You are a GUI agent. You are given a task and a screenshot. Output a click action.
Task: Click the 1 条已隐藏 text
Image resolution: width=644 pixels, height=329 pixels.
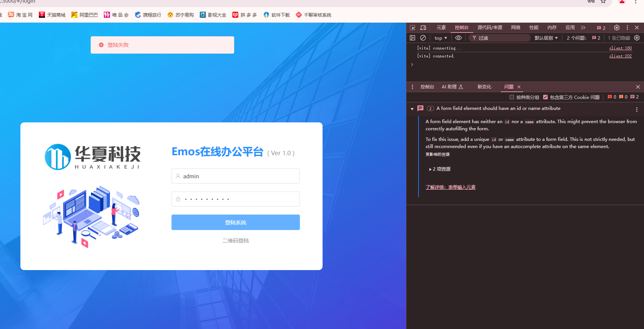[619, 38]
